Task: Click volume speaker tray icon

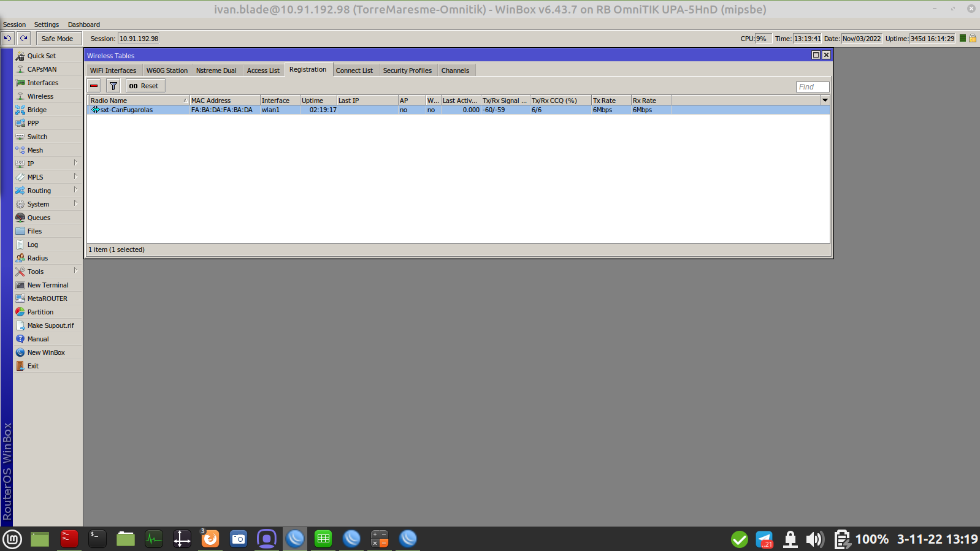Action: (x=815, y=539)
